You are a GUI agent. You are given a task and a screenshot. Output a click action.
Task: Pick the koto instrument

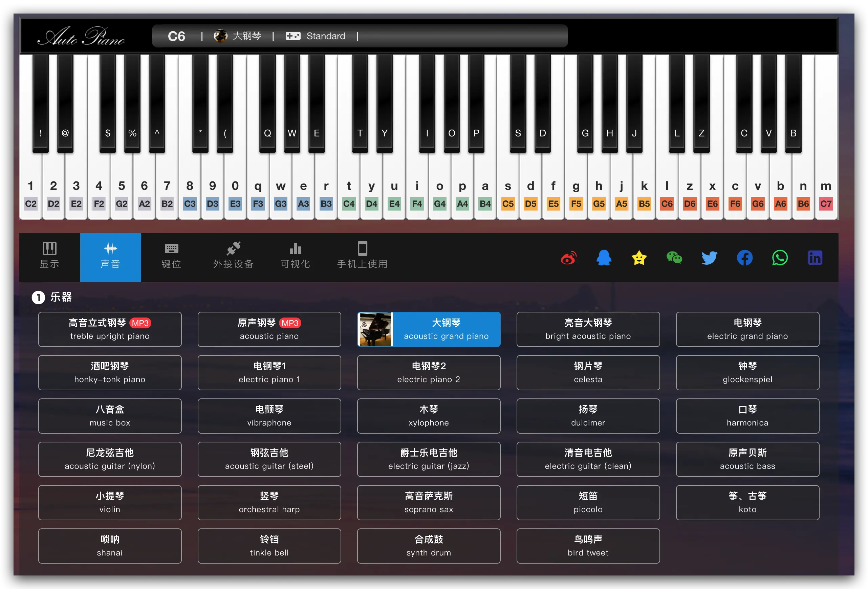[748, 502]
